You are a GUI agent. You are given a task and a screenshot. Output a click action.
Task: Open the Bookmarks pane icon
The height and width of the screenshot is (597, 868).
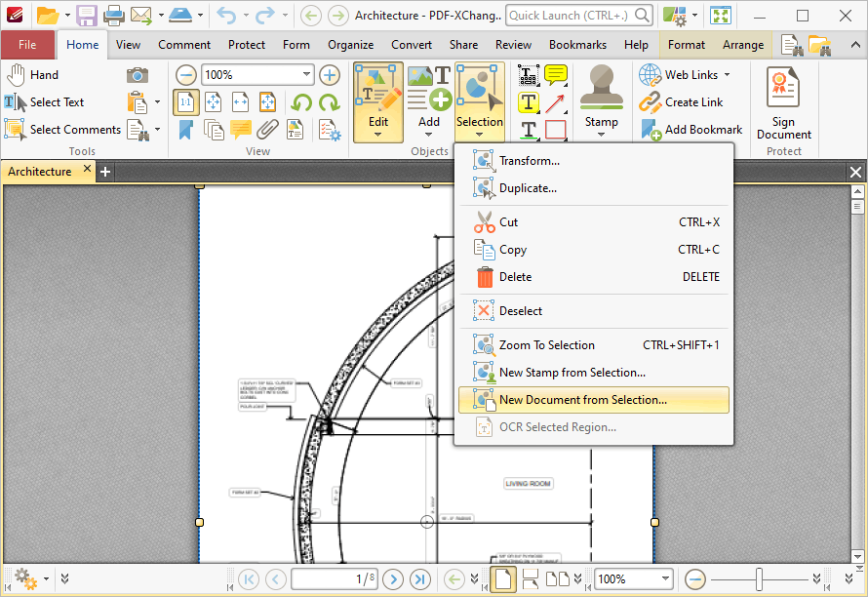[185, 130]
